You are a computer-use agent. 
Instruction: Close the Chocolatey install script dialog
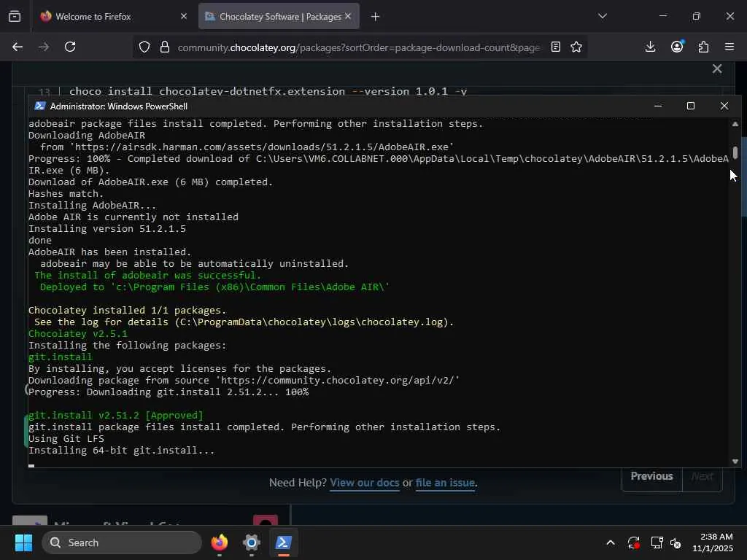[717, 69]
